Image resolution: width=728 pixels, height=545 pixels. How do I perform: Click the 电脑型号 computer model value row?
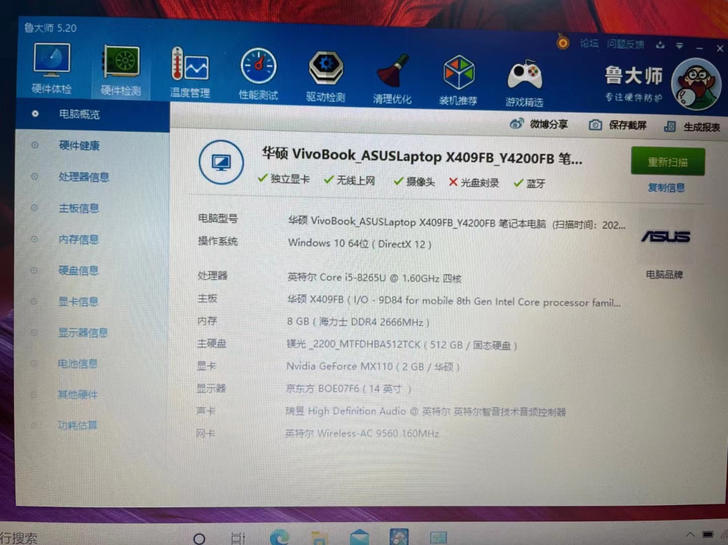coord(456,223)
